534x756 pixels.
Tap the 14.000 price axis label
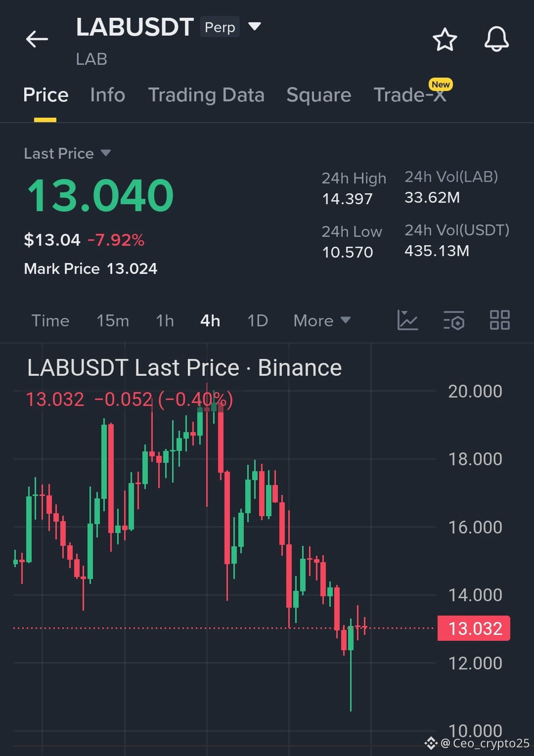(x=475, y=595)
